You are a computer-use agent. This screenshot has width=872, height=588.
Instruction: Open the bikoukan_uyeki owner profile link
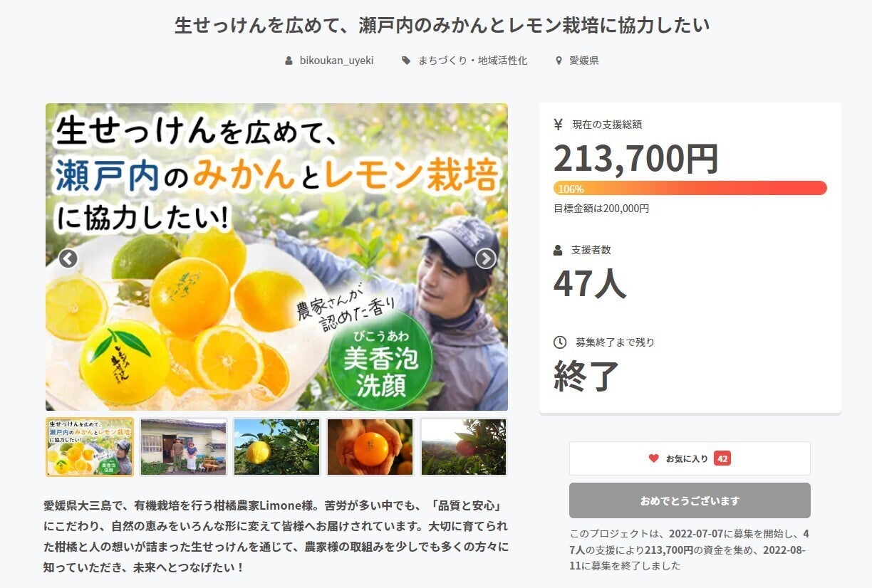tap(336, 61)
